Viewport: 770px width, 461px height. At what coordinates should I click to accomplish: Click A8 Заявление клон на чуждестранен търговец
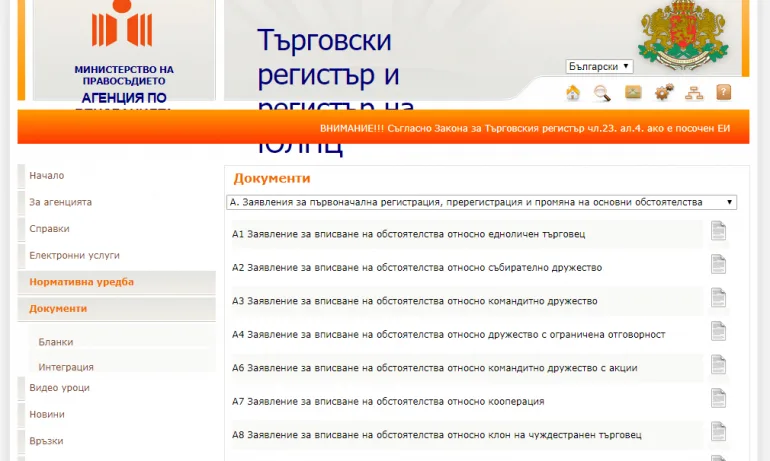(437, 434)
